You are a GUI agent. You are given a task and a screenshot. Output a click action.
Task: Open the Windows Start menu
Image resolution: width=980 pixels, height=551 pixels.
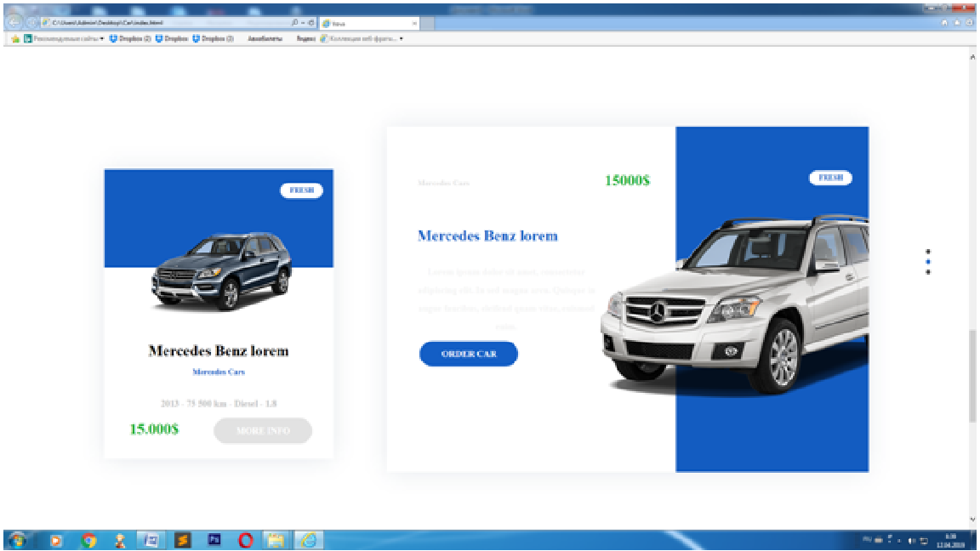point(17,540)
